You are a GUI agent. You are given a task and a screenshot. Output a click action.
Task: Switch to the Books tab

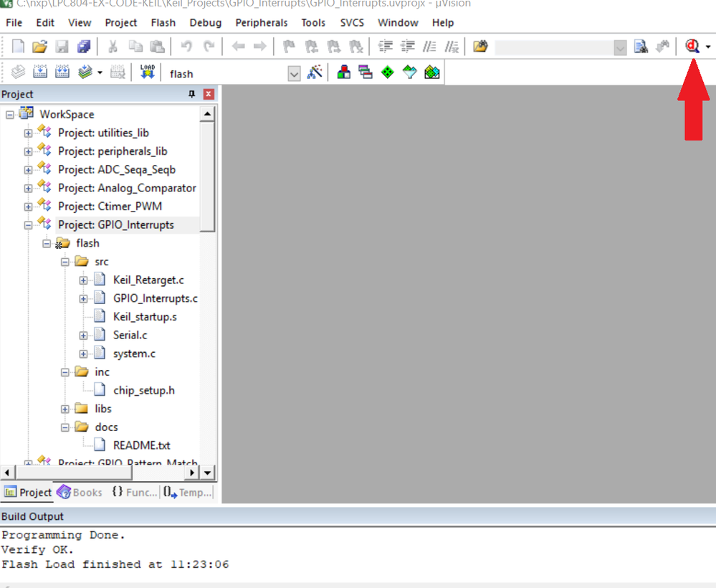(79, 492)
